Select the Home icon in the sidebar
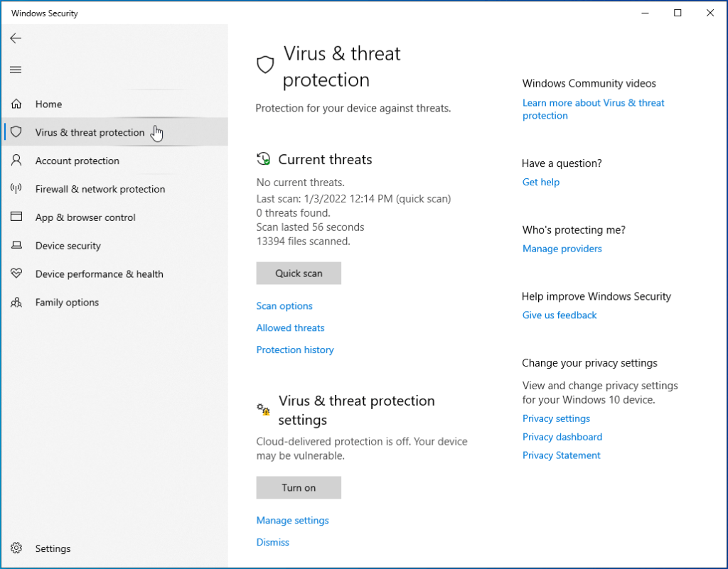 click(16, 104)
